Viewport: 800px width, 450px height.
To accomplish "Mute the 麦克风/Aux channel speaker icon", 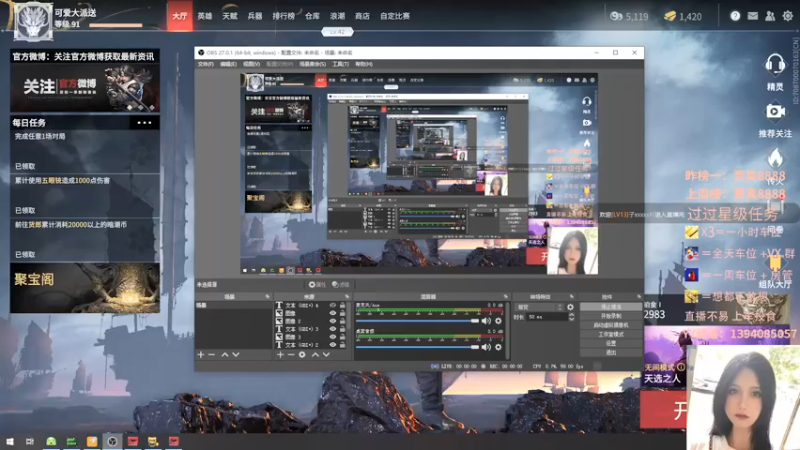I will [486, 321].
